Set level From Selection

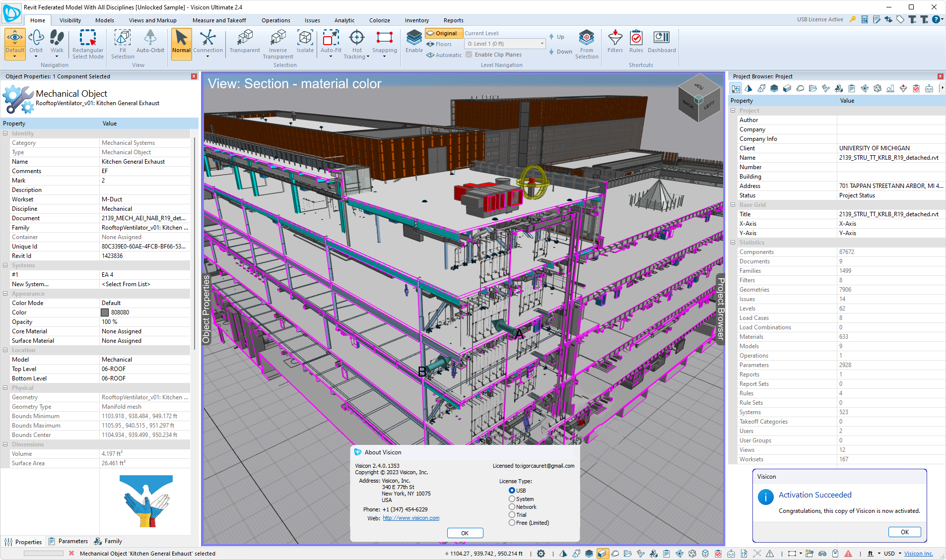click(587, 44)
